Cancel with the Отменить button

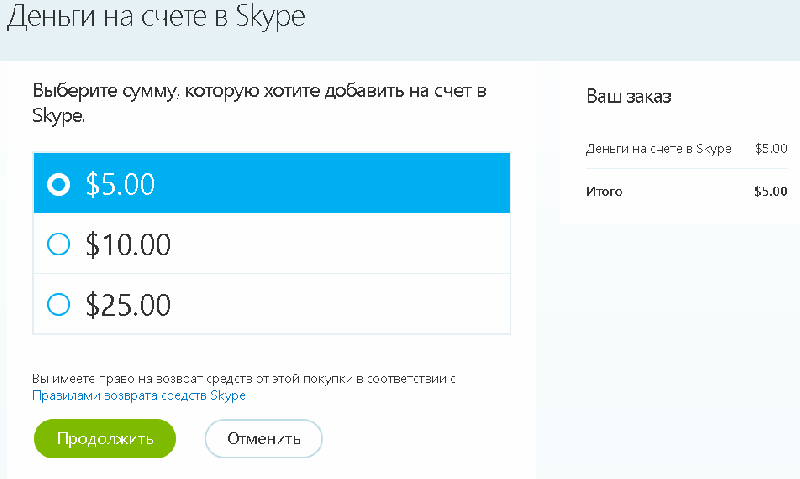263,438
